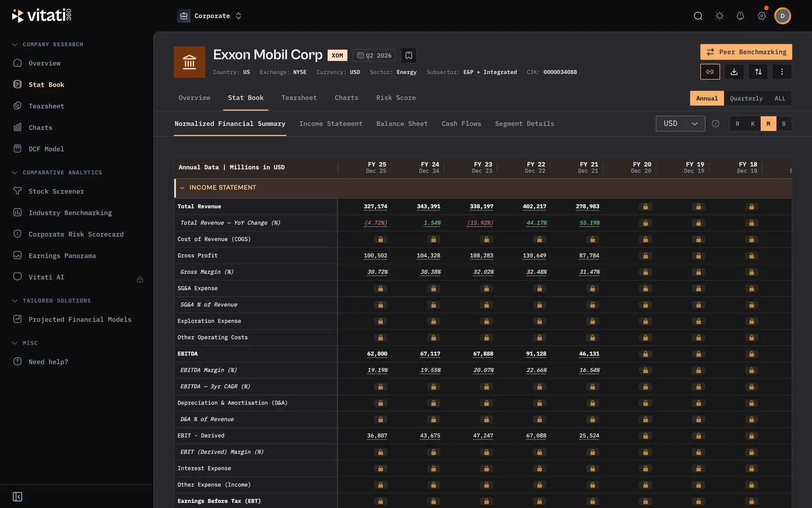The image size is (812, 508).
Task: Open the Cash Flows sub-tab
Action: tap(461, 124)
